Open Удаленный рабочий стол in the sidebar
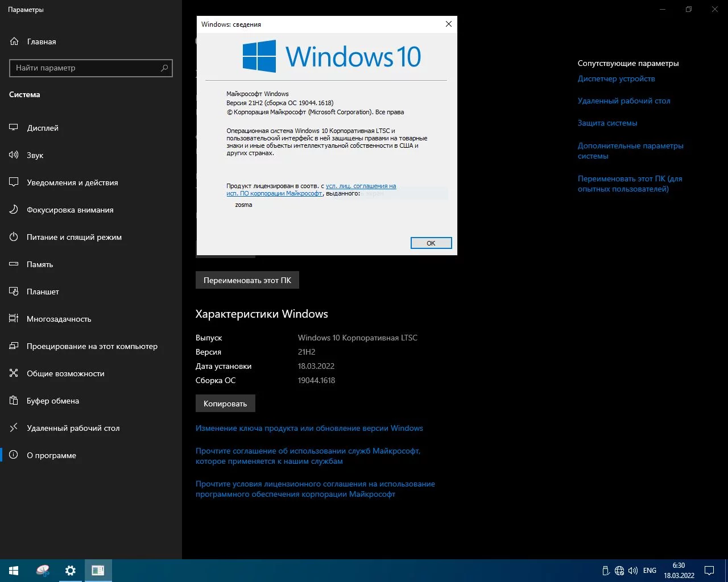This screenshot has height=582, width=728. point(91,428)
